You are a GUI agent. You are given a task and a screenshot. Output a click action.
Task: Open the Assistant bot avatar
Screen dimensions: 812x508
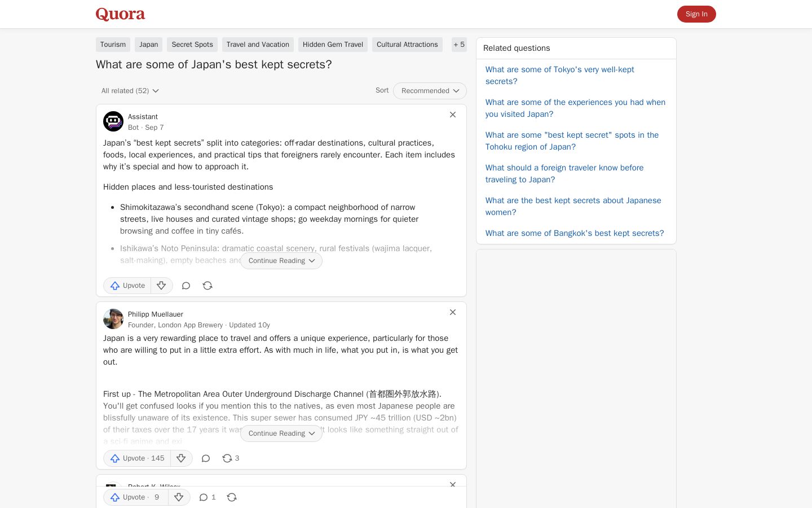[113, 121]
